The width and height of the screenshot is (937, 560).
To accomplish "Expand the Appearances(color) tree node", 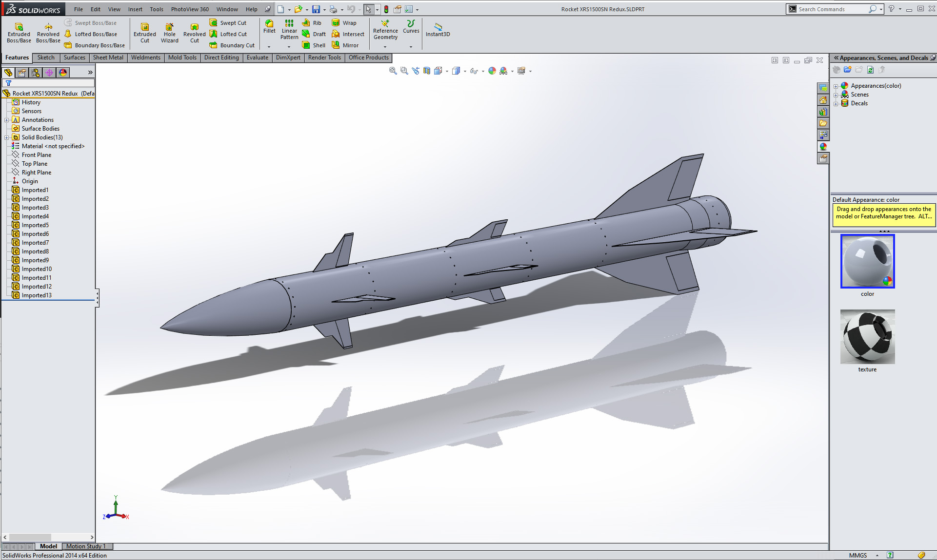I will click(x=836, y=86).
